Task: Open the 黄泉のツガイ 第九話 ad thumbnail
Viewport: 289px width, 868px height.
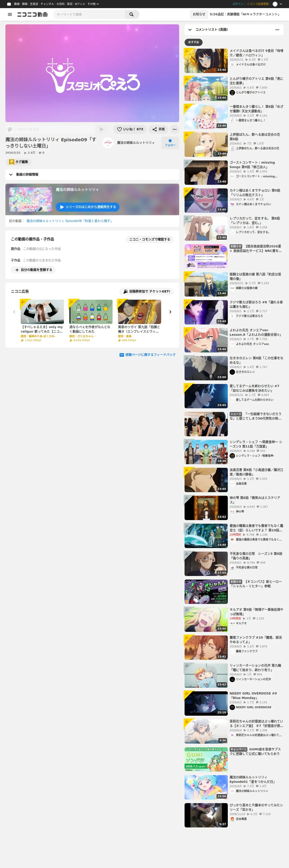Action: (139, 312)
